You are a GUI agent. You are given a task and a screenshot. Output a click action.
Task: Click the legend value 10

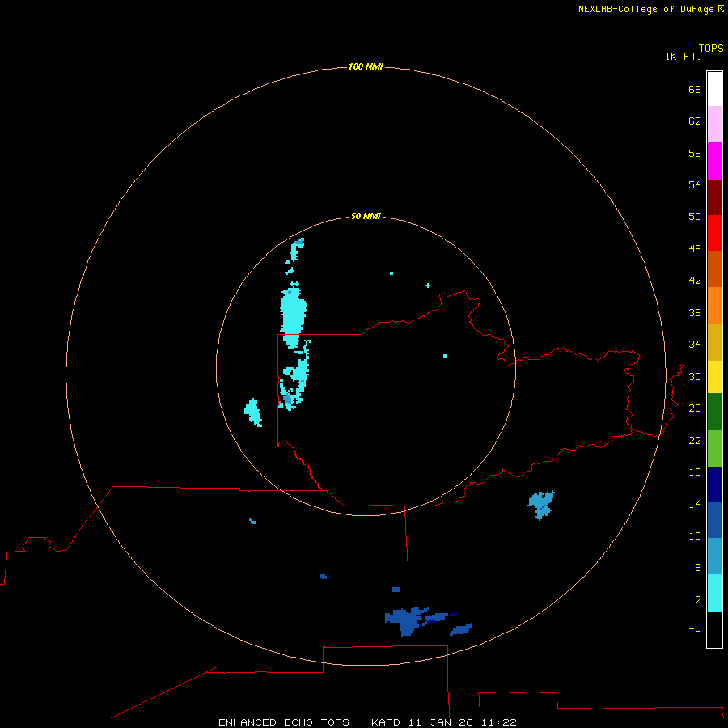pyautogui.click(x=695, y=535)
